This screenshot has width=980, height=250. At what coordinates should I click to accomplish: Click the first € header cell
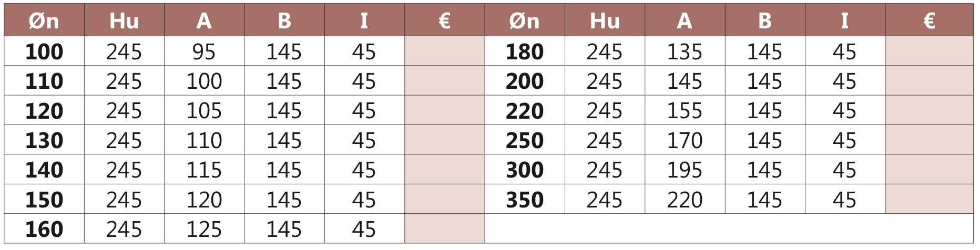click(x=444, y=20)
